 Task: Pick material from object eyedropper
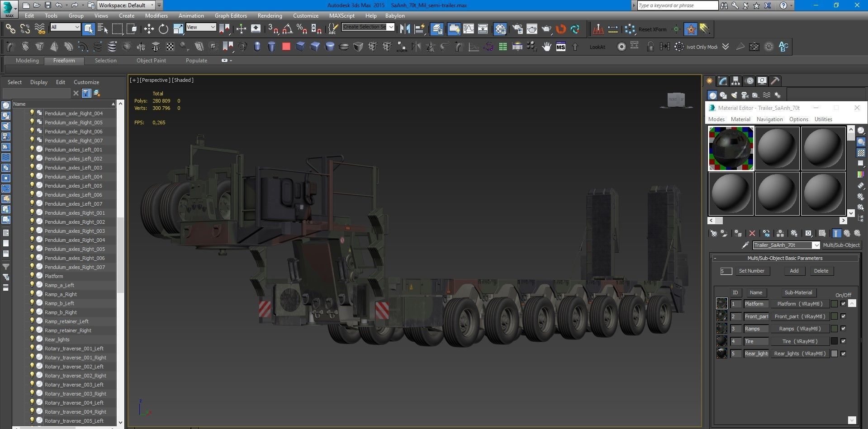pyautogui.click(x=745, y=245)
